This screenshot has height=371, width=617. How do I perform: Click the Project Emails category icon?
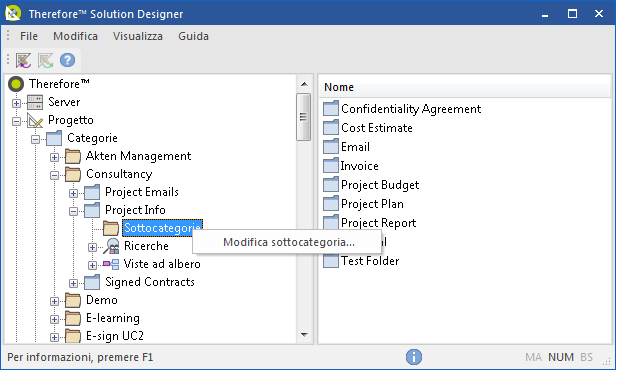click(92, 192)
